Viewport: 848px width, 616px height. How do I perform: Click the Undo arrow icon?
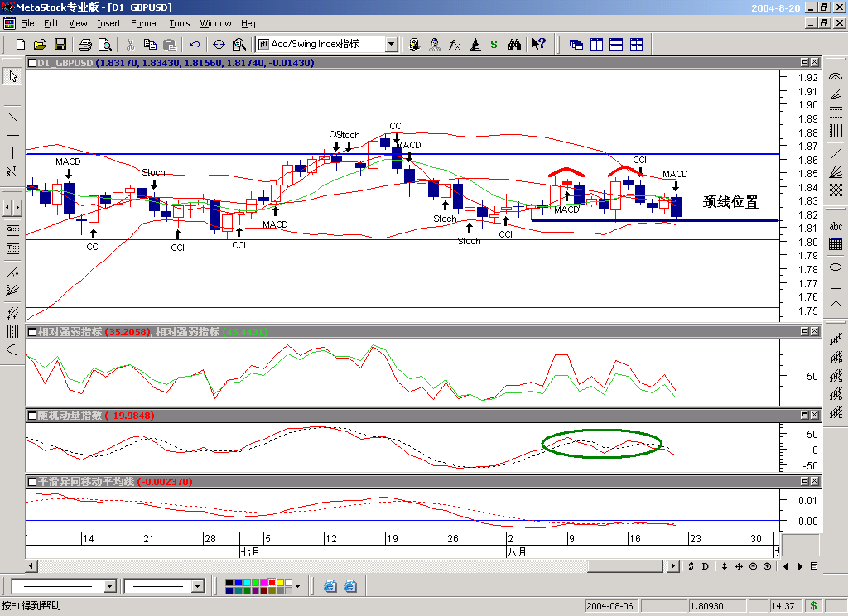195,44
